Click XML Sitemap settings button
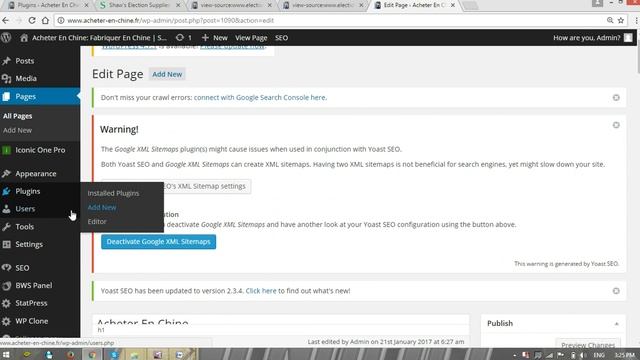This screenshot has width=640, height=360. pos(207,186)
